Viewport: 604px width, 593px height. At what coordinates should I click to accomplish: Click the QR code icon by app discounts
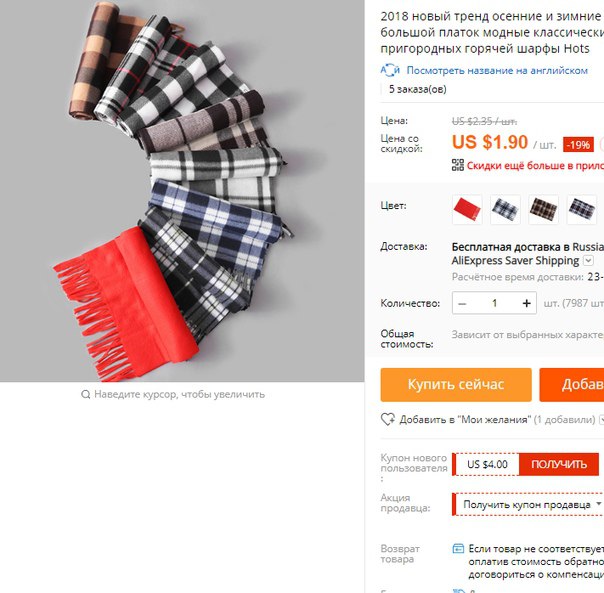458,165
